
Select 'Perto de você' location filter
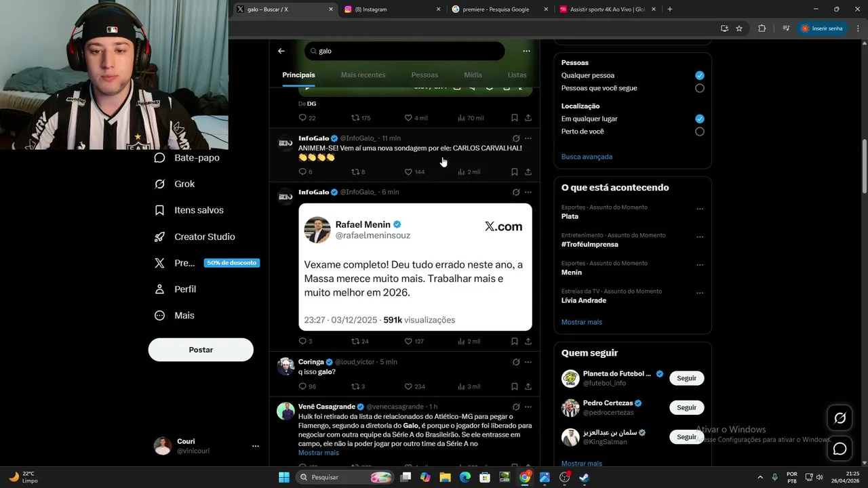(699, 131)
